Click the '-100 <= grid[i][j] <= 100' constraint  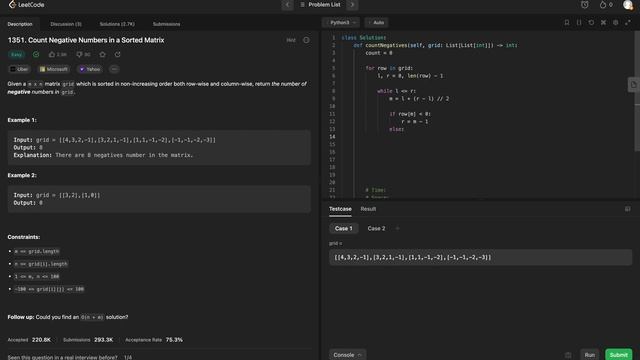point(49,289)
